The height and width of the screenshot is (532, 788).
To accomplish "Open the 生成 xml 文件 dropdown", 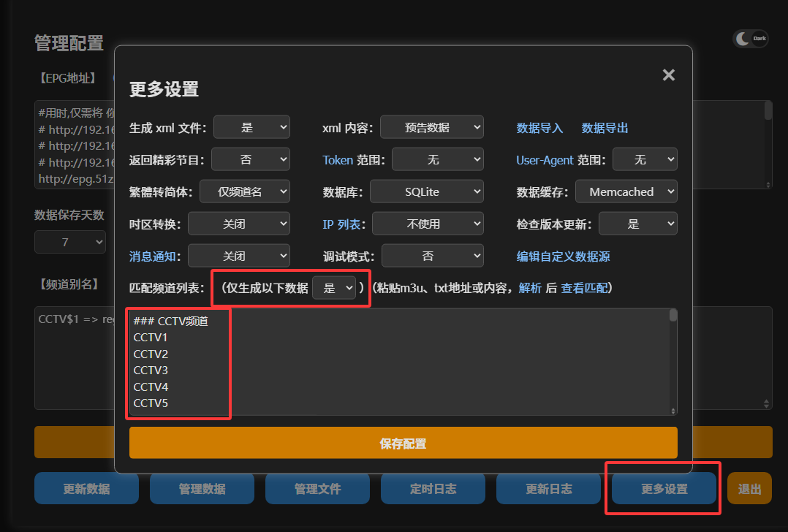I will pos(251,127).
